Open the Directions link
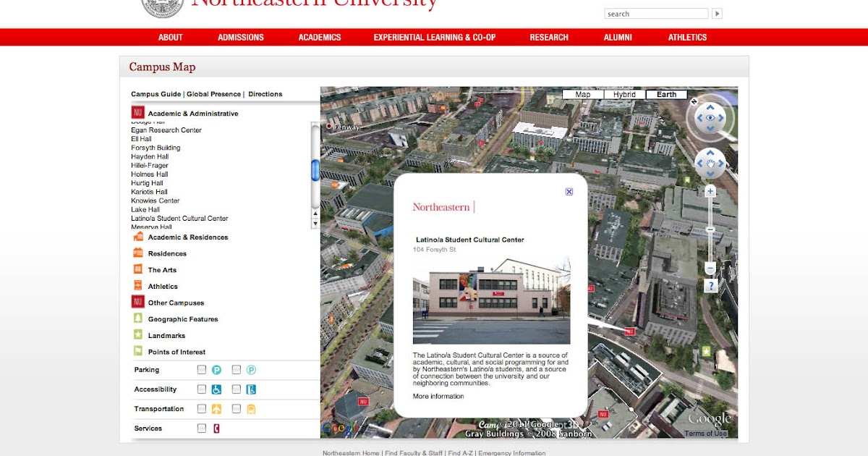Viewport: 868px width, 456px height. [264, 93]
